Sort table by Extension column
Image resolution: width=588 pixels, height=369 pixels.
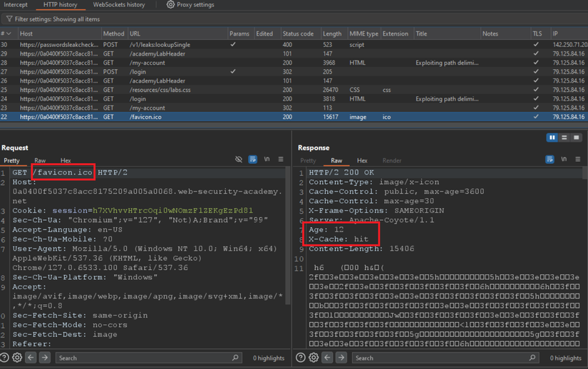click(x=396, y=33)
